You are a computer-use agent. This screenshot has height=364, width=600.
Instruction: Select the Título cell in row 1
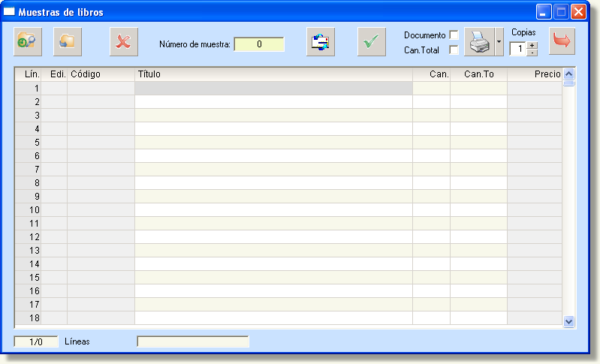tap(273, 89)
